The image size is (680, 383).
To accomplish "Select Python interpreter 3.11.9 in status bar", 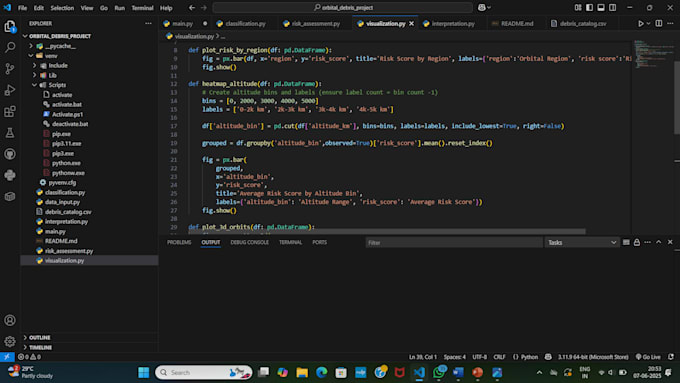I will (x=593, y=357).
